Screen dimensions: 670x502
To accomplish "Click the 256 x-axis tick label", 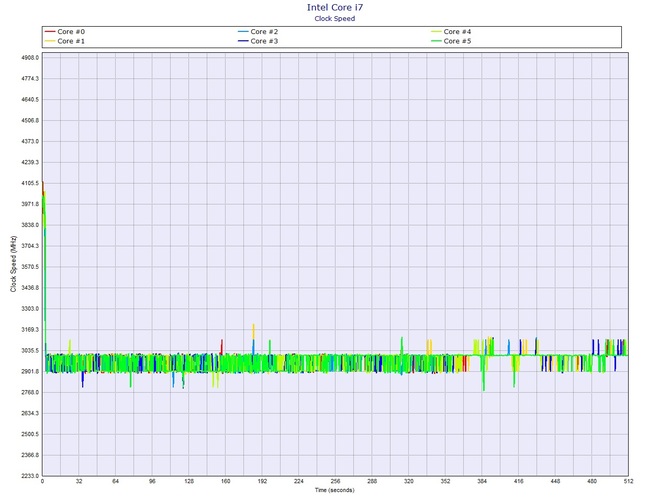I will coord(335,481).
